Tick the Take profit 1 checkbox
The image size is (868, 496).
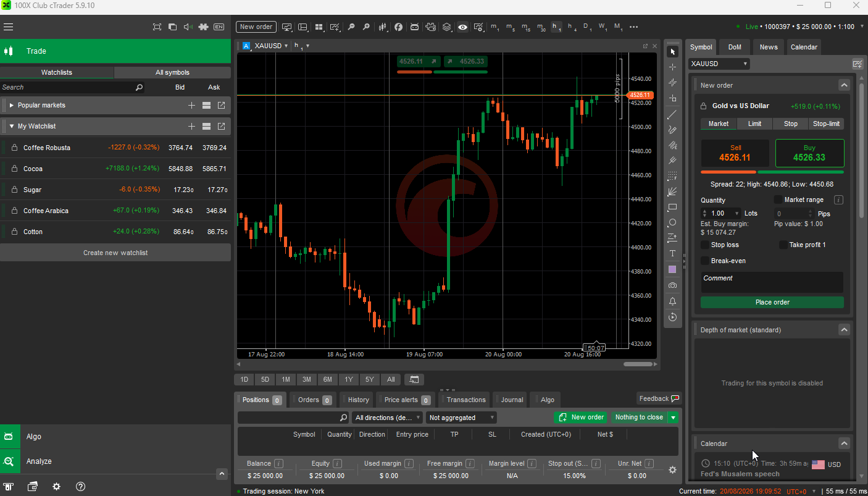coord(783,245)
